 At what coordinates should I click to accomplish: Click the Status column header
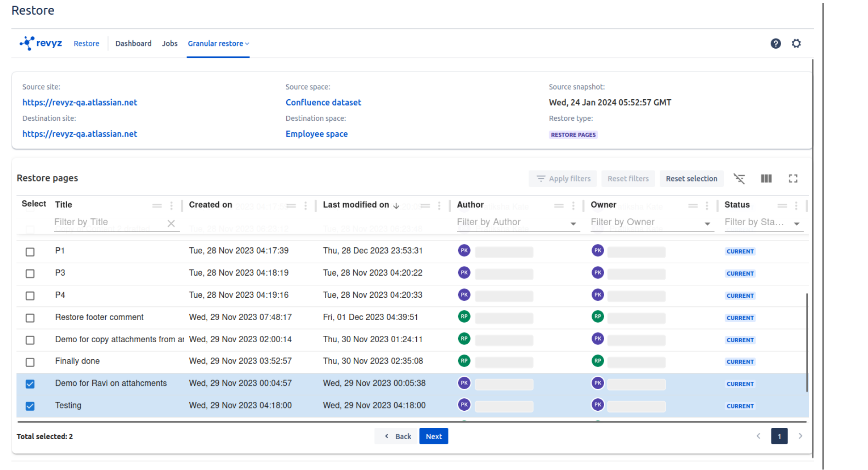737,205
